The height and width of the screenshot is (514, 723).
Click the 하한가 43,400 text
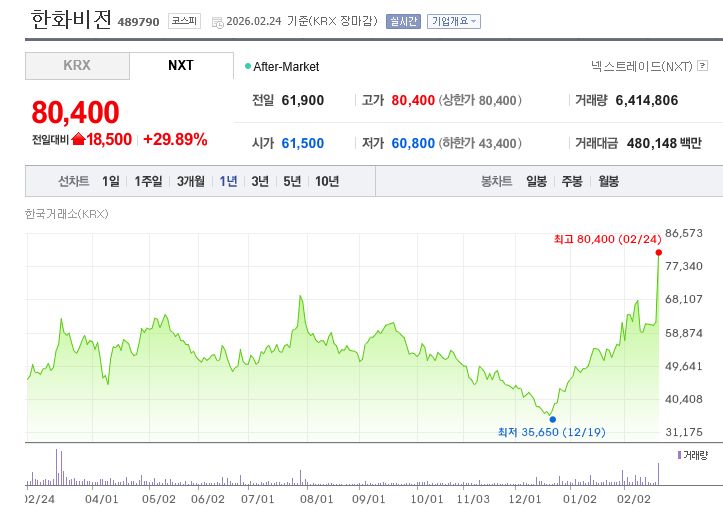pyautogui.click(x=480, y=143)
